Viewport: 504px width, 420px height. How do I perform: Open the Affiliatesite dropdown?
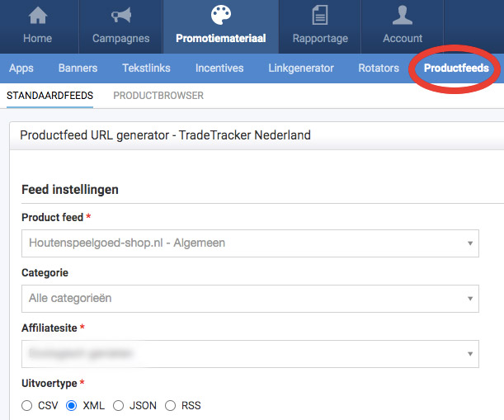click(250, 354)
